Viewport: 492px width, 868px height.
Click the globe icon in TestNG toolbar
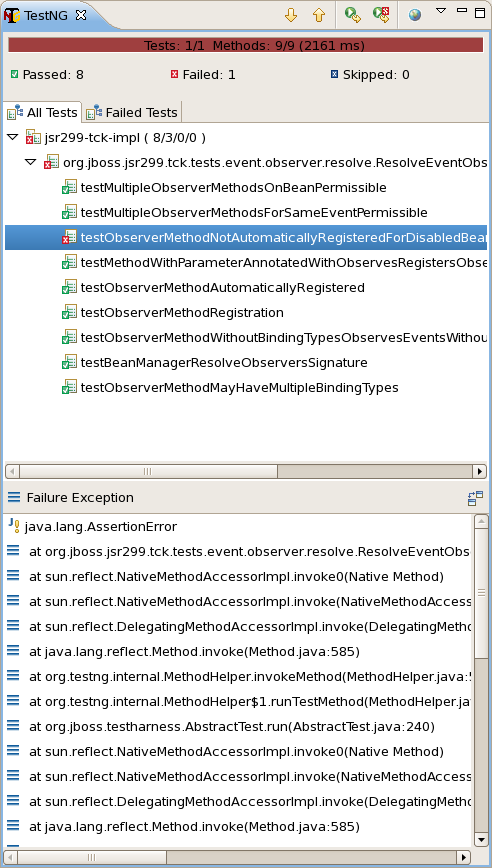coord(415,15)
